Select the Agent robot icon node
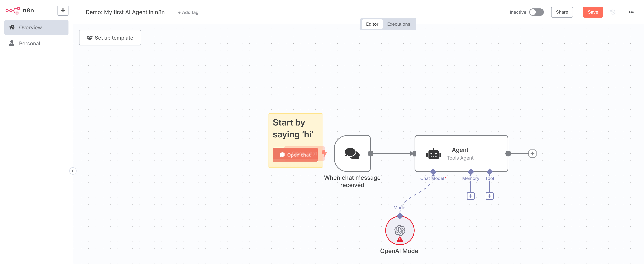This screenshot has height=264, width=644. coord(433,154)
